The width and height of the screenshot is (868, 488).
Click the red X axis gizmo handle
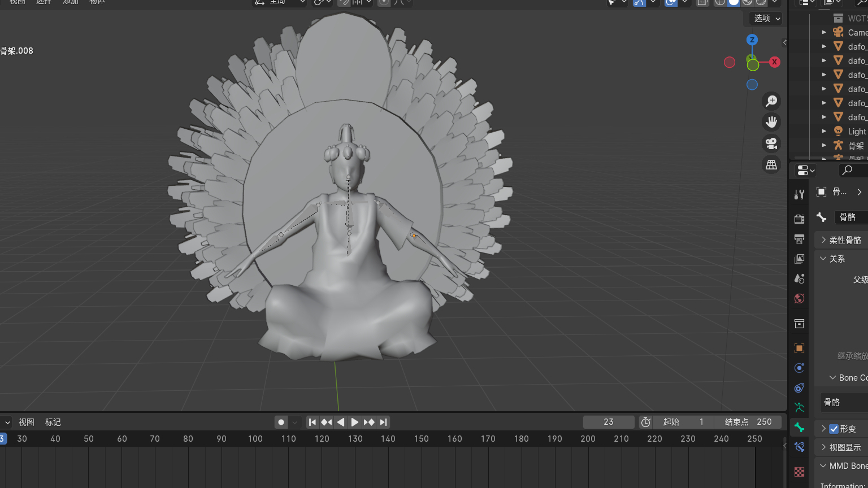(774, 62)
